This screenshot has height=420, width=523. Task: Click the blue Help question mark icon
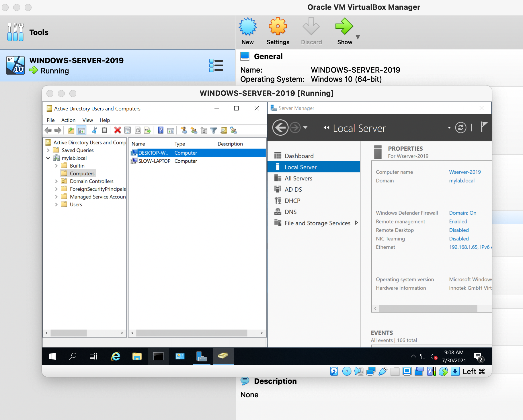pyautogui.click(x=161, y=131)
